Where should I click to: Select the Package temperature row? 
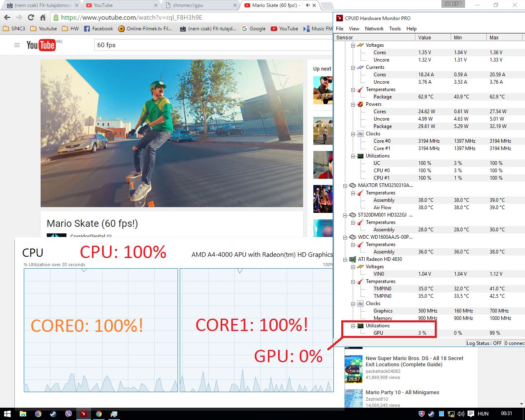[429, 97]
